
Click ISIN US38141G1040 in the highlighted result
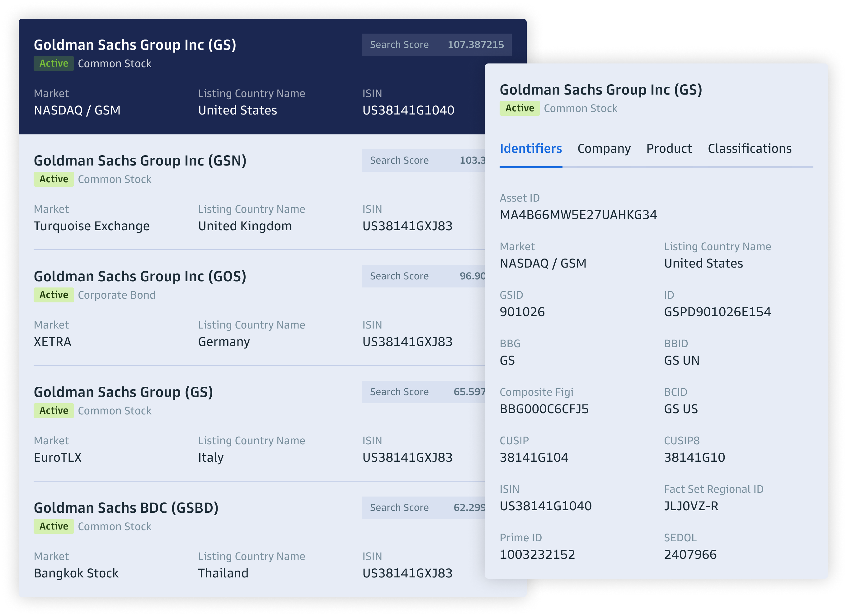[x=408, y=110]
